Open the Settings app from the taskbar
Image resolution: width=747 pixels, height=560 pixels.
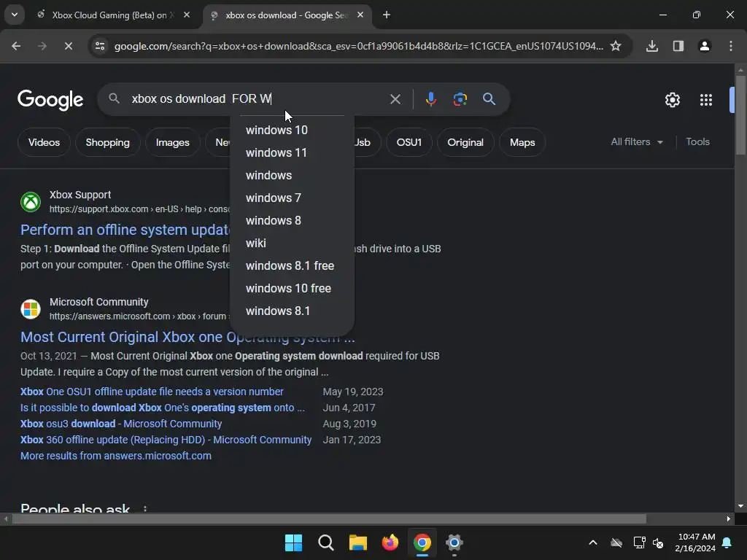coord(454,542)
